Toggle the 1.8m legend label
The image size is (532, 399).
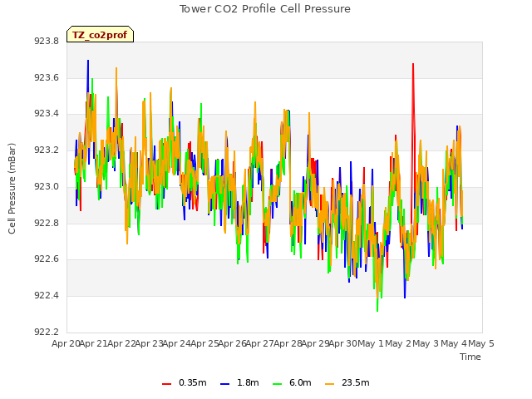point(248,382)
